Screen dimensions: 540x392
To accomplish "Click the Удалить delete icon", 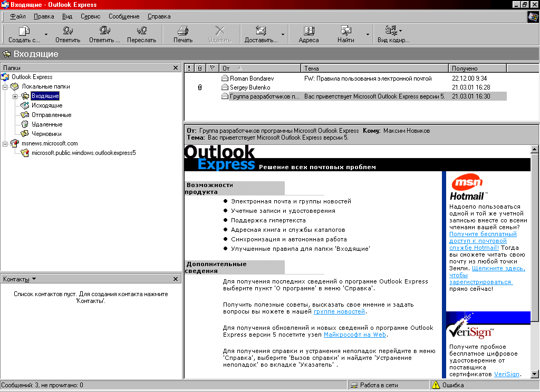I will click(220, 31).
